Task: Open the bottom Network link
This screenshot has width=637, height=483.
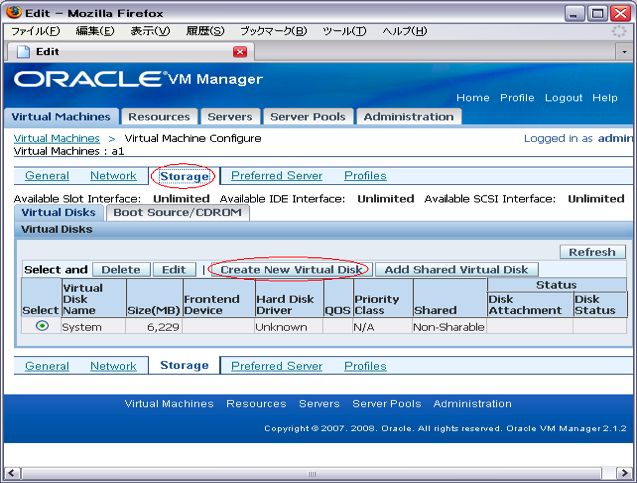Action: click(113, 366)
